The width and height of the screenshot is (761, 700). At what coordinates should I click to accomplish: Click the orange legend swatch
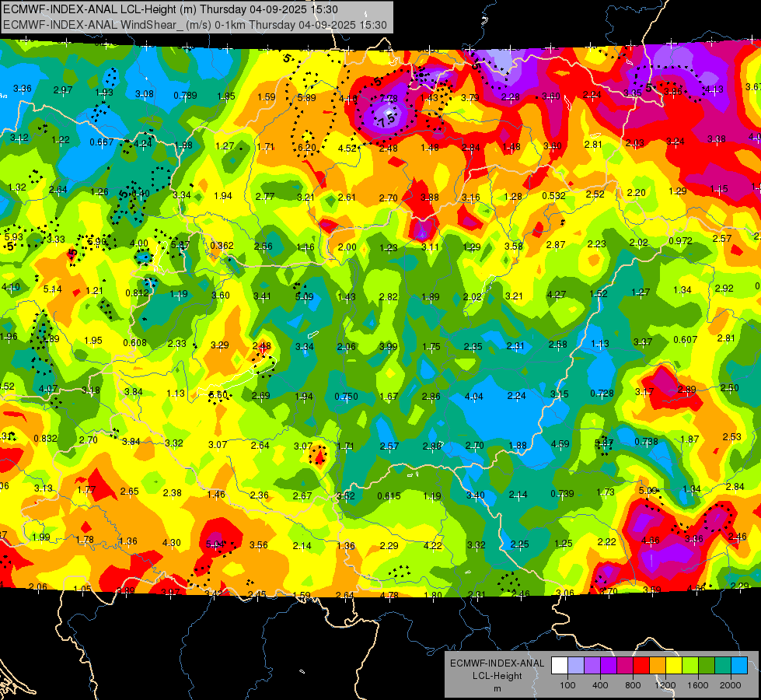pyautogui.click(x=658, y=666)
